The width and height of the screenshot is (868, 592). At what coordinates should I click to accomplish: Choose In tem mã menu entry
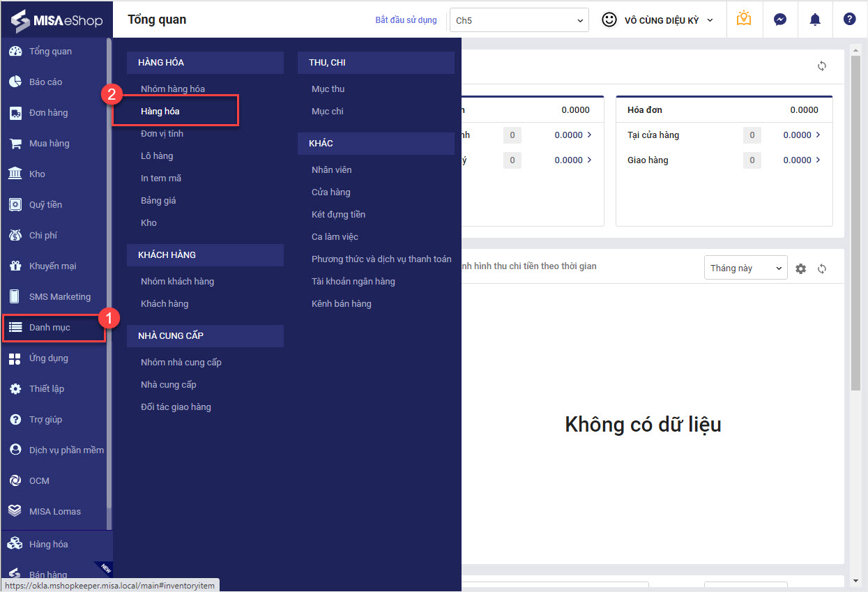point(161,179)
